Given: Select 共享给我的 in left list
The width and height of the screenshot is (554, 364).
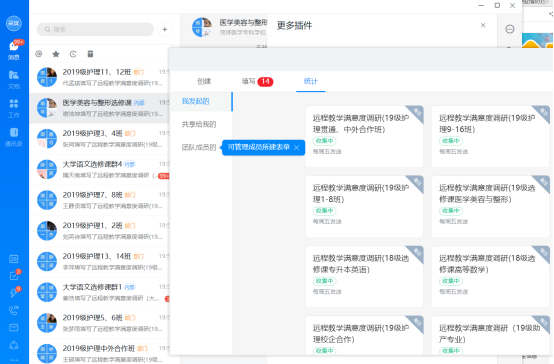Looking at the screenshot, I should 199,124.
